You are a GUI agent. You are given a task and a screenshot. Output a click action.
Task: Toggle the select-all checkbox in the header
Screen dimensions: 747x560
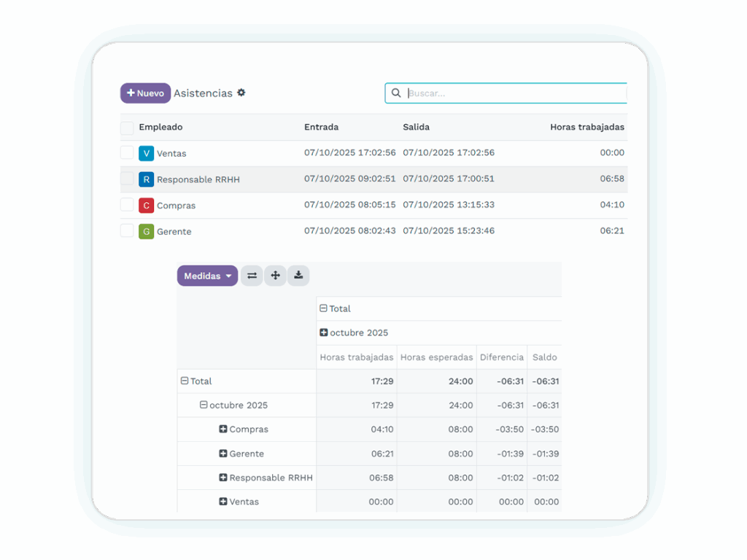tap(127, 128)
